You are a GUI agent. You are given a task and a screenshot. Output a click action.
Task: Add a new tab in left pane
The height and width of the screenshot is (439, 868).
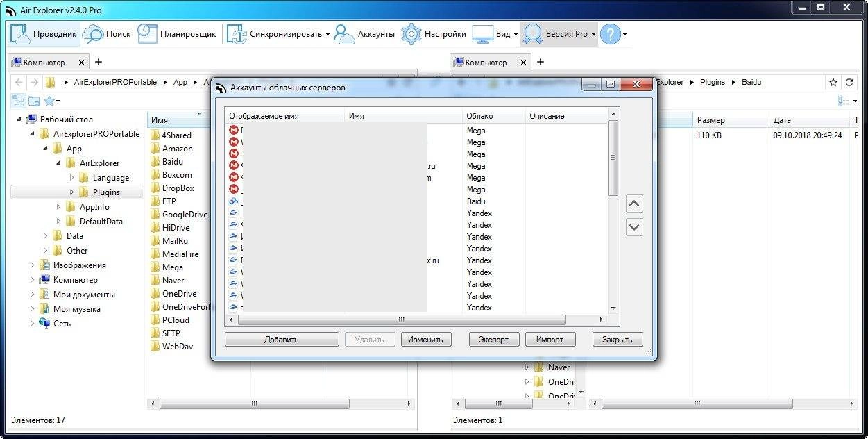pos(98,62)
